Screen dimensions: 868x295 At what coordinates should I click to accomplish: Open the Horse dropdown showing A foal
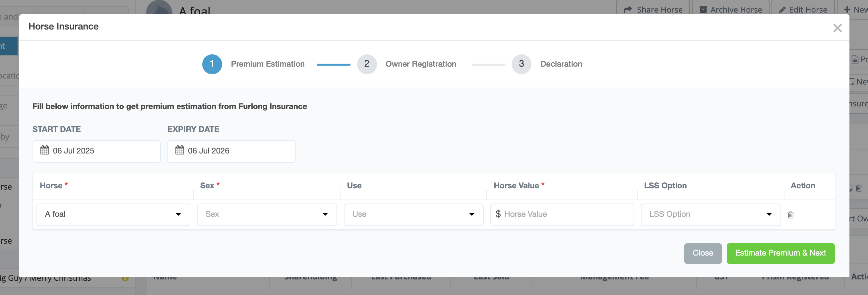[x=113, y=214]
